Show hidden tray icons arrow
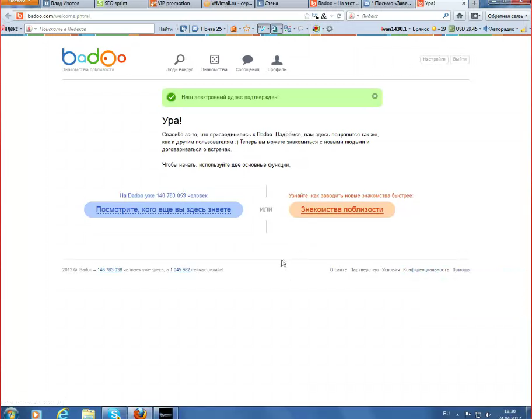532x420 pixels. (x=458, y=415)
